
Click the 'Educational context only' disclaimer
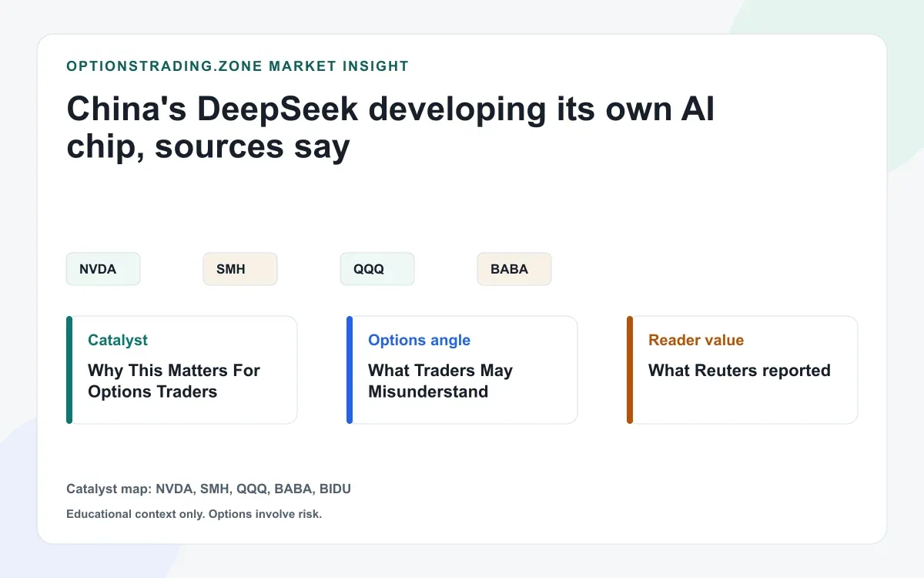point(194,514)
